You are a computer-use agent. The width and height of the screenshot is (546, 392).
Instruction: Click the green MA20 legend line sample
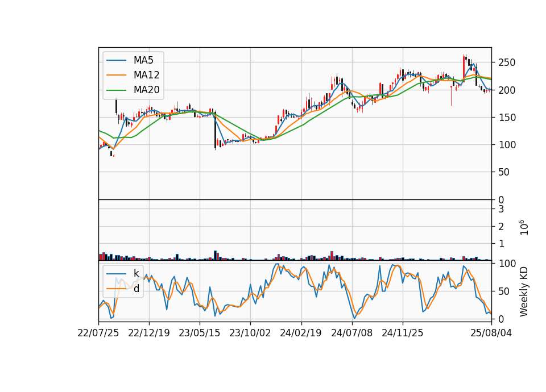click(x=116, y=90)
